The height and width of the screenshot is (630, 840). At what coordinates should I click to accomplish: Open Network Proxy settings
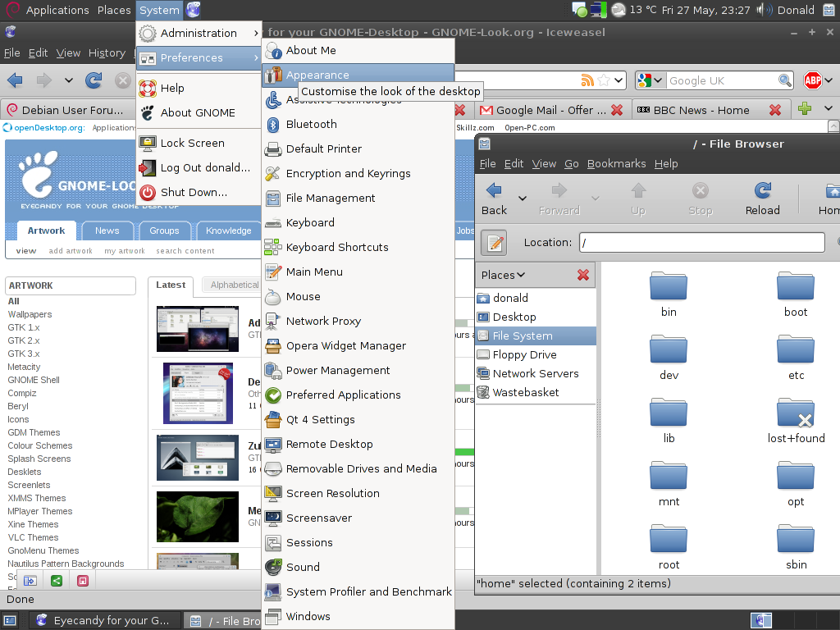point(358,322)
